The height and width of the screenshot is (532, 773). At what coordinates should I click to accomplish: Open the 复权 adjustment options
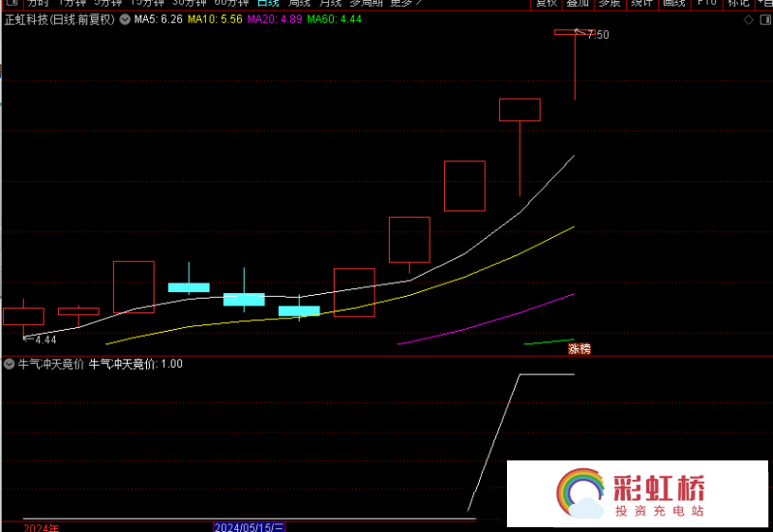pos(547,3)
